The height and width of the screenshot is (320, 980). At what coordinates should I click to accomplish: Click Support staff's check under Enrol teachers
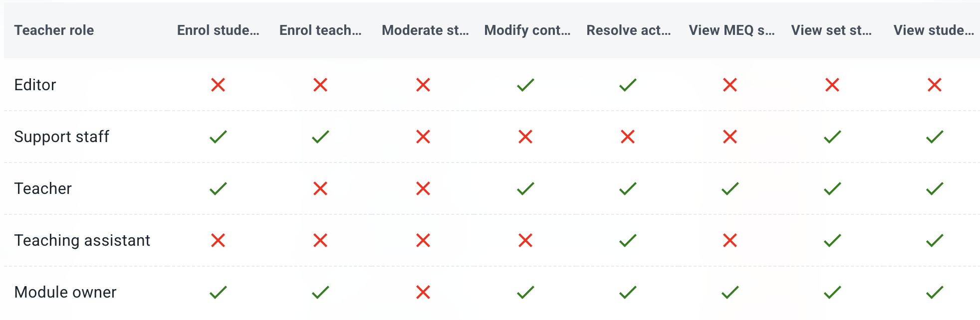[x=320, y=137]
